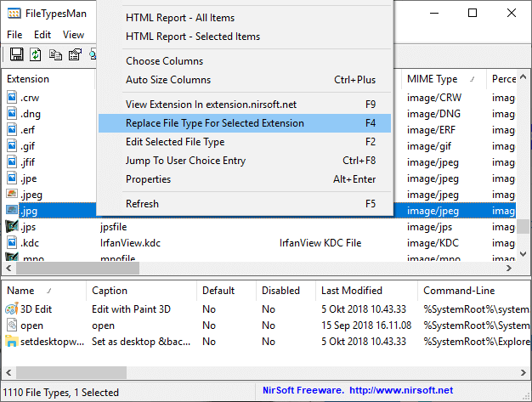The height and width of the screenshot is (402, 532).
Task: Open the nirsoft.net link in status bar
Action: 401,390
